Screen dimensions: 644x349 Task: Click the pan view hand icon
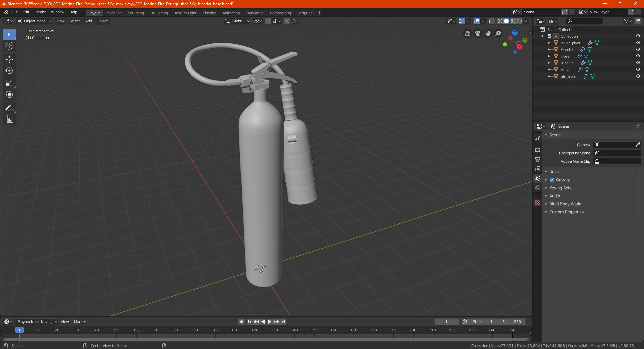point(488,33)
